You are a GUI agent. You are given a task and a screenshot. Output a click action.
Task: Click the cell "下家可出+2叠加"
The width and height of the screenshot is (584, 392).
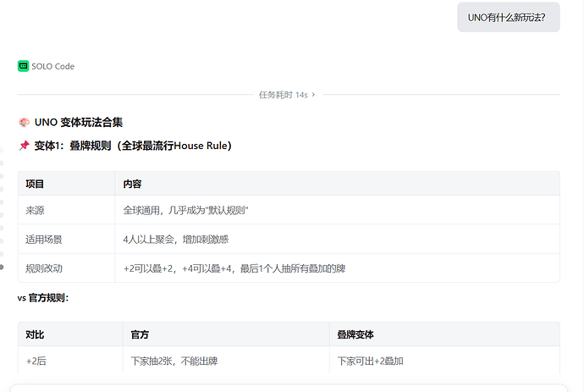coord(444,361)
